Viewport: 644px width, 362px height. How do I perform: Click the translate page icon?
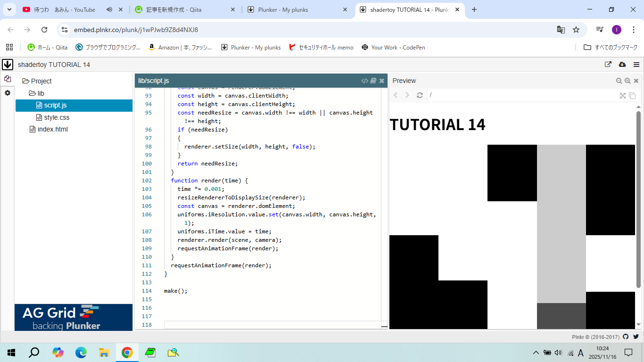point(561,30)
